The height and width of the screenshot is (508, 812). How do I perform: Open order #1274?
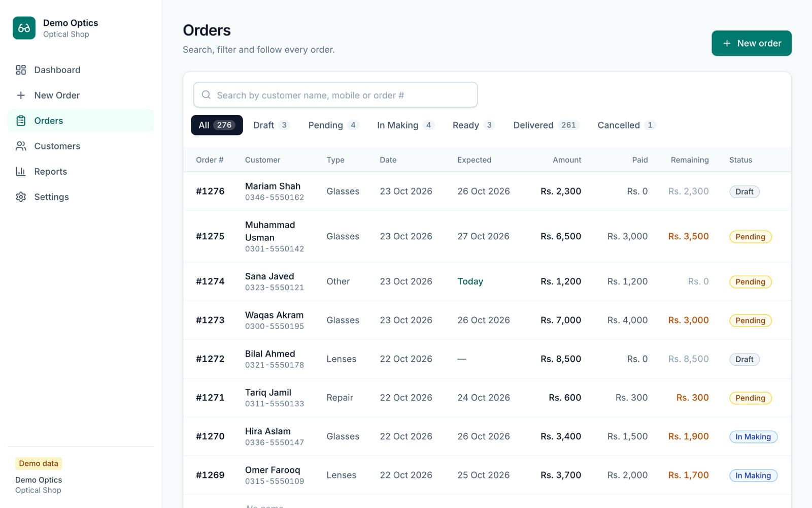point(487,281)
